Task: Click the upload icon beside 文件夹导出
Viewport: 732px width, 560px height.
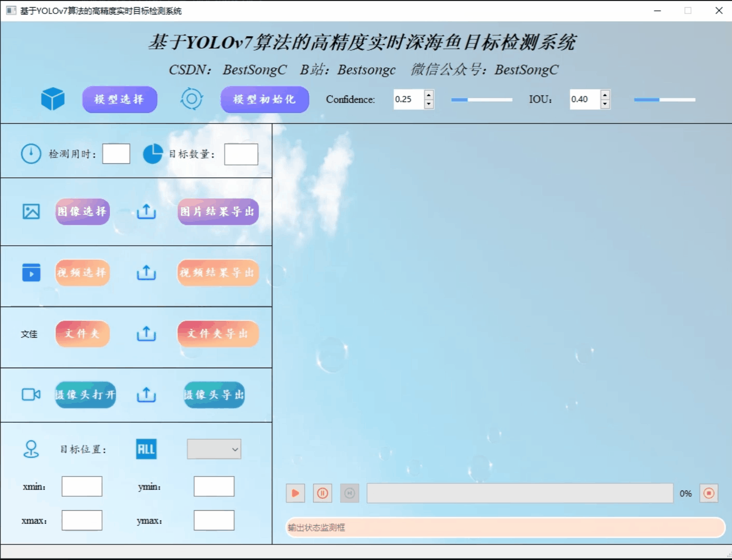Action: click(147, 333)
